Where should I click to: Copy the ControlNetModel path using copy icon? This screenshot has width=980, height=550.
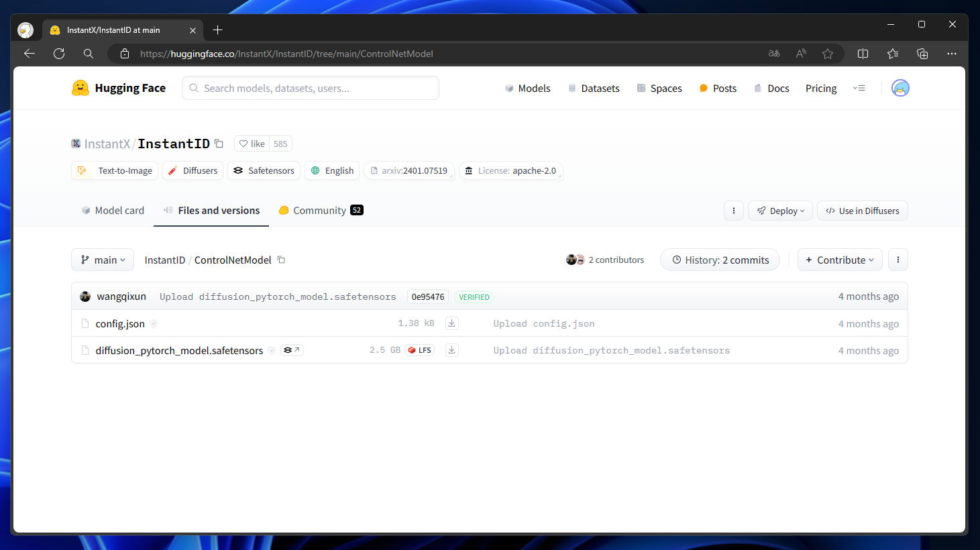pos(281,260)
